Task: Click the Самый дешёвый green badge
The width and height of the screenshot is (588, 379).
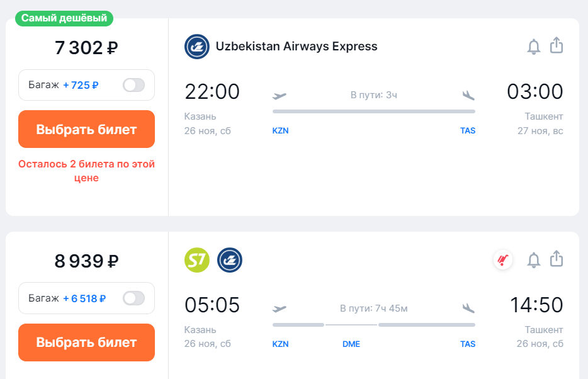Action: pos(64,18)
